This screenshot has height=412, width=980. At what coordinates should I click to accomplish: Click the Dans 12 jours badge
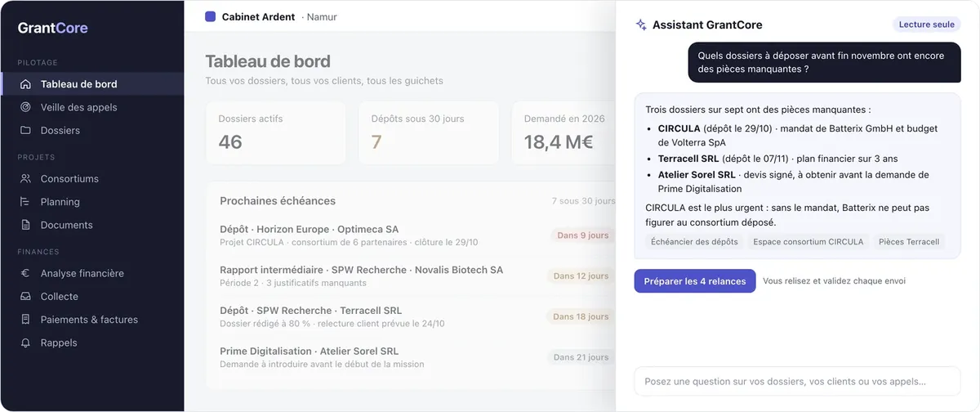click(x=581, y=276)
